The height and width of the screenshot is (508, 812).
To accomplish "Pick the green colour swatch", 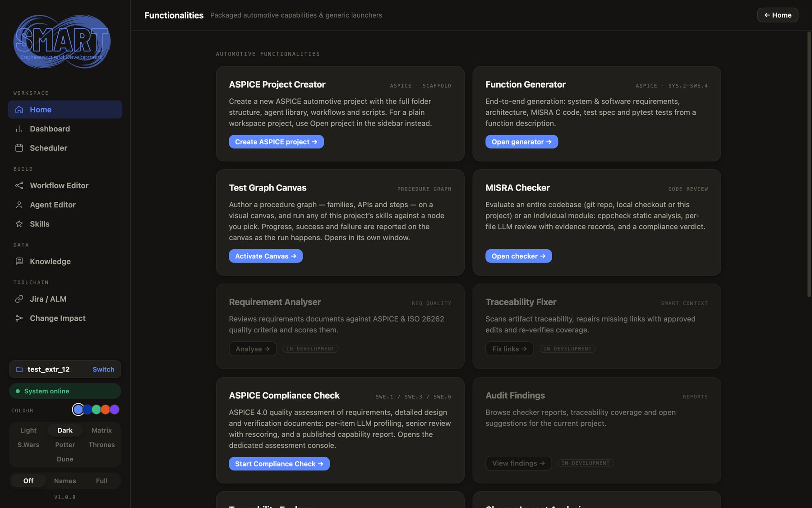I will 97,410.
